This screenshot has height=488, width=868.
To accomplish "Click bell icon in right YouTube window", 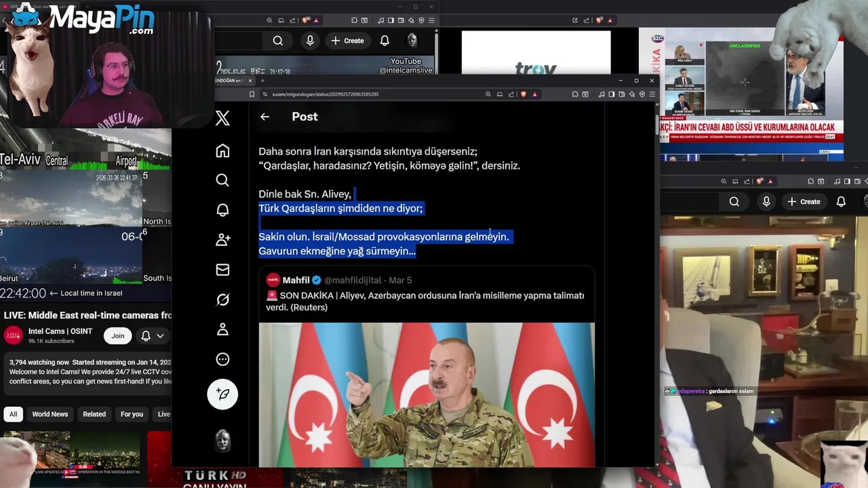I will 841,201.
